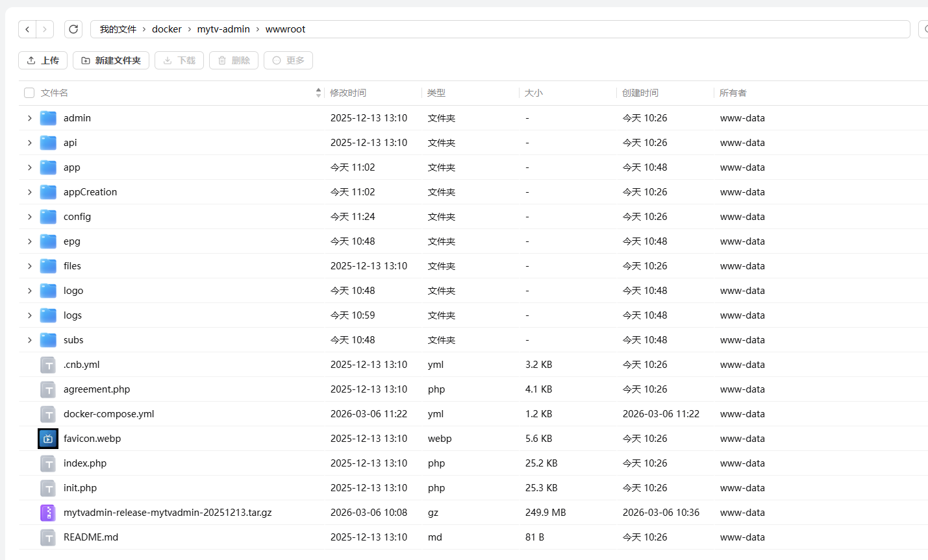This screenshot has height=560, width=928.
Task: Go to mytv-admin in breadcrumb path
Action: (x=223, y=29)
